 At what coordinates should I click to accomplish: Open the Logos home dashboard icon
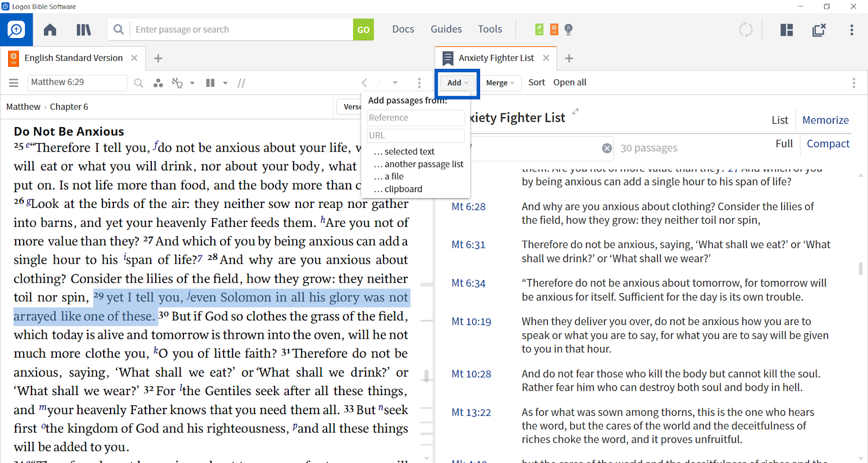click(16, 29)
